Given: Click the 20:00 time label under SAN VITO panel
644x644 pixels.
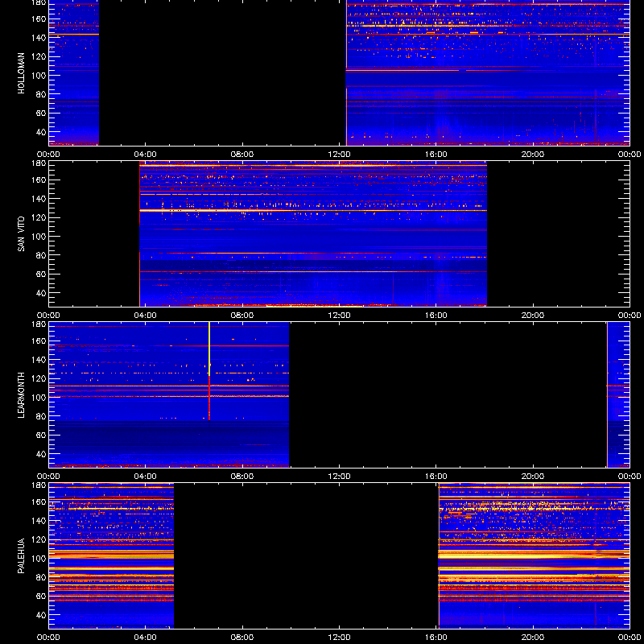Looking at the screenshot, I should tap(533, 316).
